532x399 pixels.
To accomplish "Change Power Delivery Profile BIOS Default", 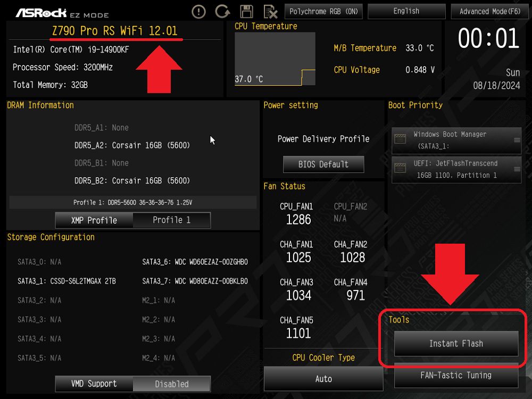I will [x=323, y=164].
